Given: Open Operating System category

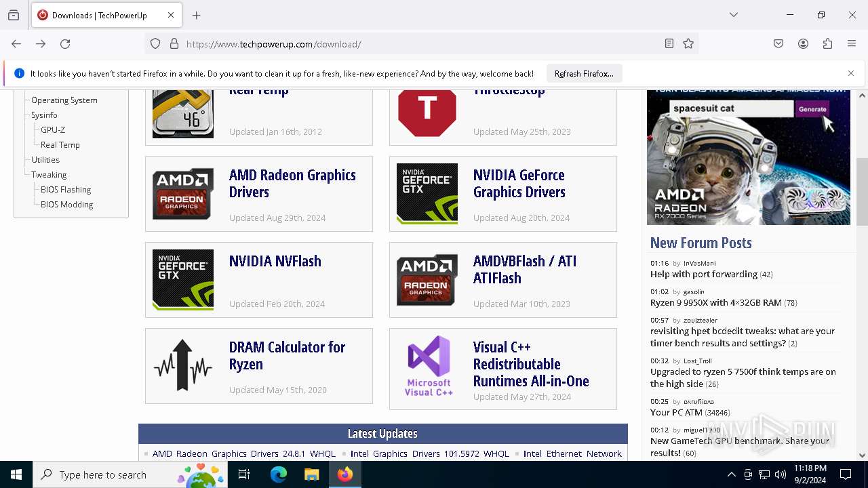Looking at the screenshot, I should pyautogui.click(x=64, y=100).
